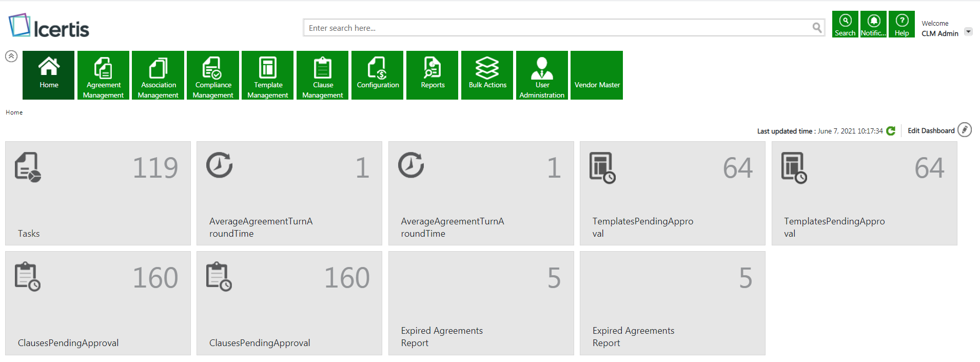Click the Edit Dashboard pencil icon
The width and height of the screenshot is (980, 362).
coord(965,130)
